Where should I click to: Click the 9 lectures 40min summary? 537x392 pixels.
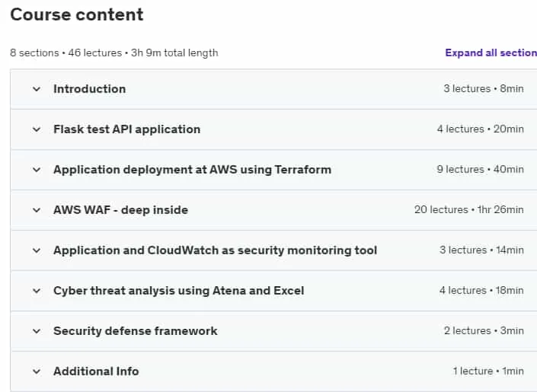pyautogui.click(x=480, y=169)
